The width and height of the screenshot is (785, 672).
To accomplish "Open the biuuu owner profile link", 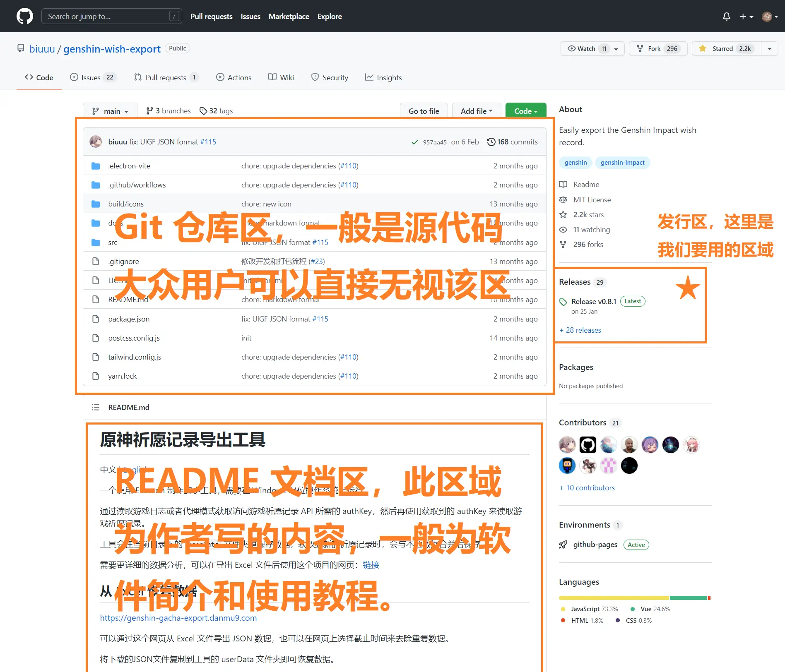I will click(x=42, y=49).
